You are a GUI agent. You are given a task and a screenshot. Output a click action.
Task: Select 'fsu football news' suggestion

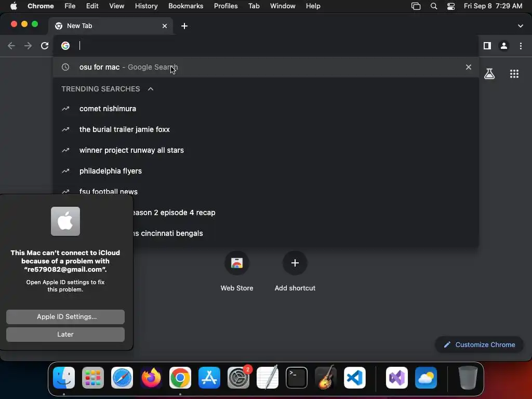point(265,191)
